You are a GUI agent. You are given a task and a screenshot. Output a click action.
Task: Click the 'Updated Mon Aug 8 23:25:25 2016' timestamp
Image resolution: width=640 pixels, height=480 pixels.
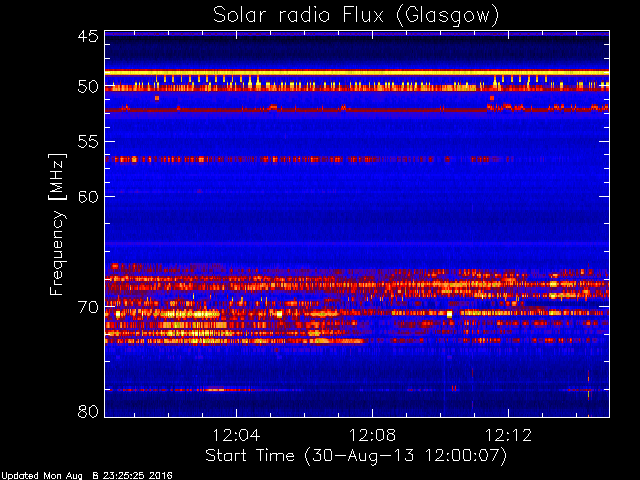[86, 476]
